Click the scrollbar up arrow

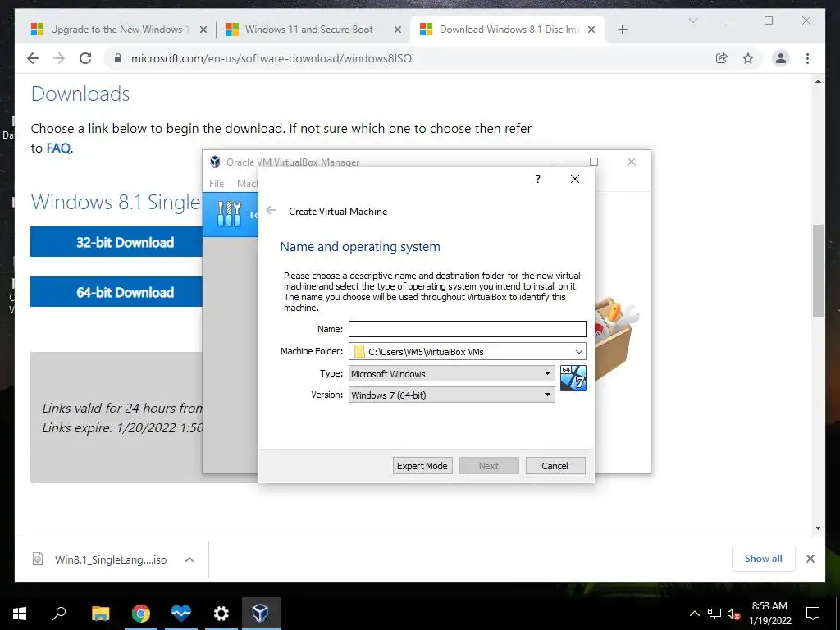click(818, 81)
